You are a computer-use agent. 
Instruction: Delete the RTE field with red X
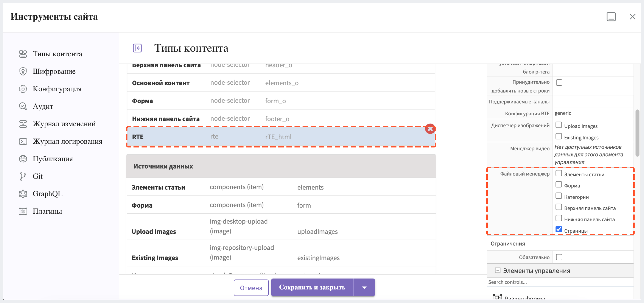click(x=430, y=129)
